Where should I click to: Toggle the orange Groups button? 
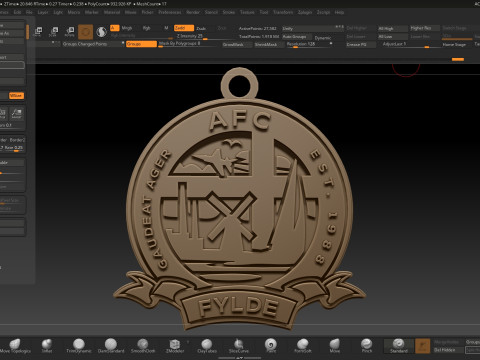pyautogui.click(x=141, y=44)
